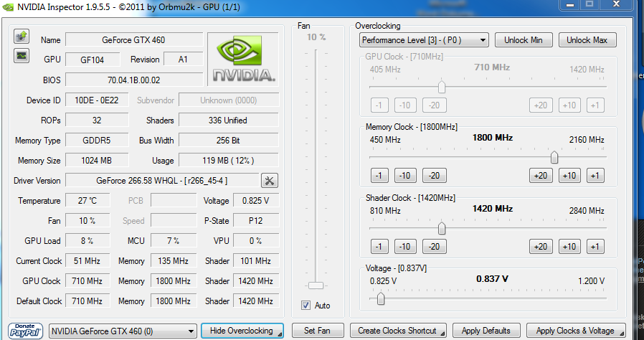Click Create Clocks Shortcut button
644x340 pixels.
[397, 331]
